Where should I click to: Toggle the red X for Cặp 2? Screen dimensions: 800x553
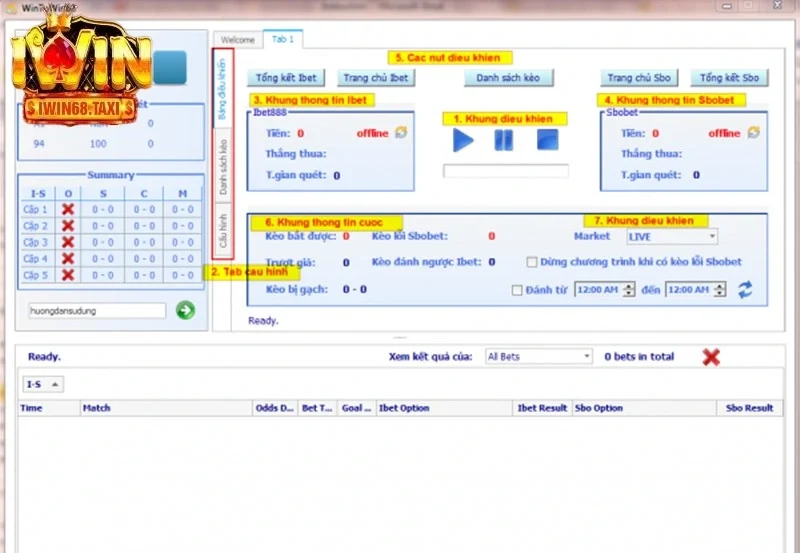click(x=68, y=225)
